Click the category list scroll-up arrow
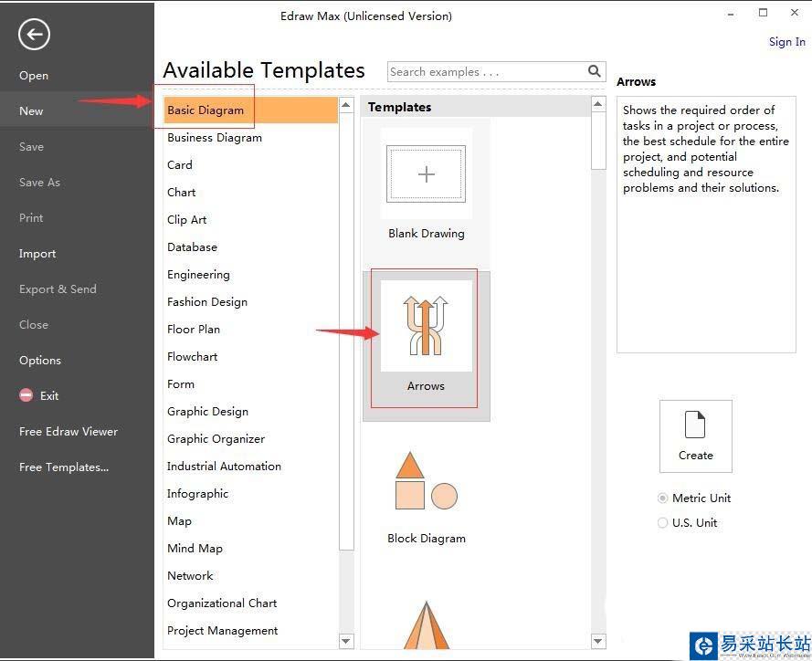 pyautogui.click(x=346, y=105)
